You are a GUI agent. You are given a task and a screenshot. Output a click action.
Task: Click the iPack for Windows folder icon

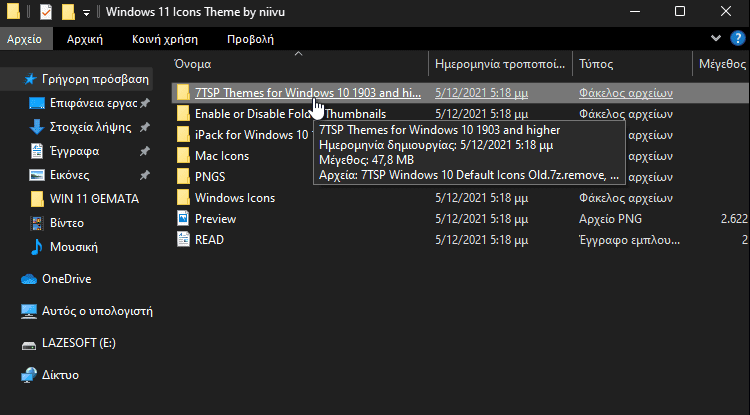click(x=183, y=135)
